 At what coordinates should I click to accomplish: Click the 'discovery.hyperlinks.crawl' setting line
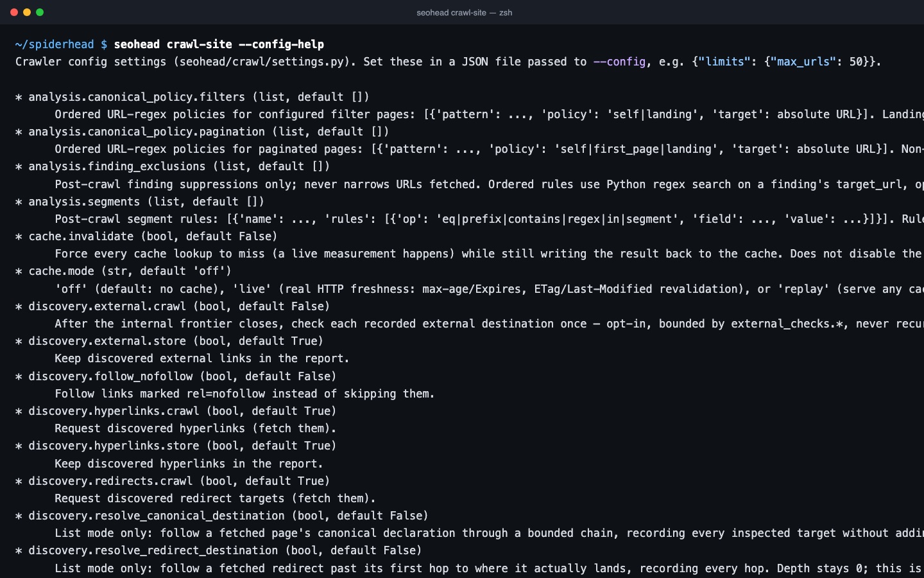tap(176, 411)
